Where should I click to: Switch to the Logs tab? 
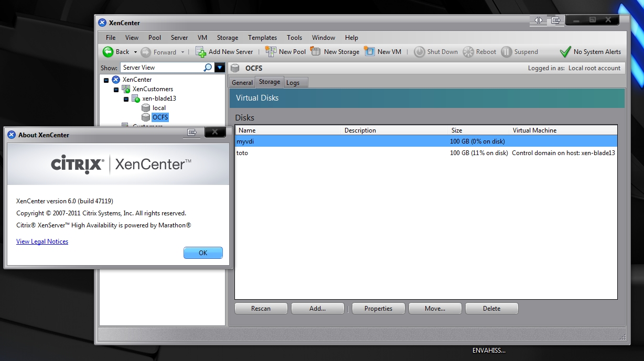click(293, 83)
